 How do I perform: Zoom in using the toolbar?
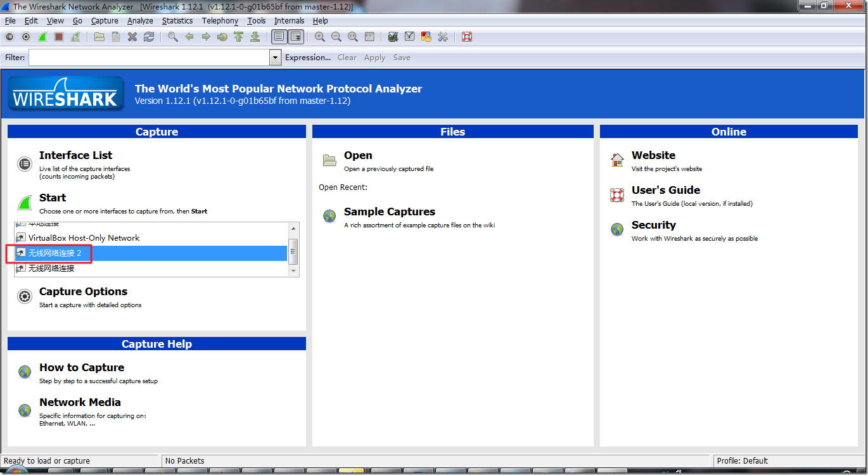pyautogui.click(x=320, y=37)
